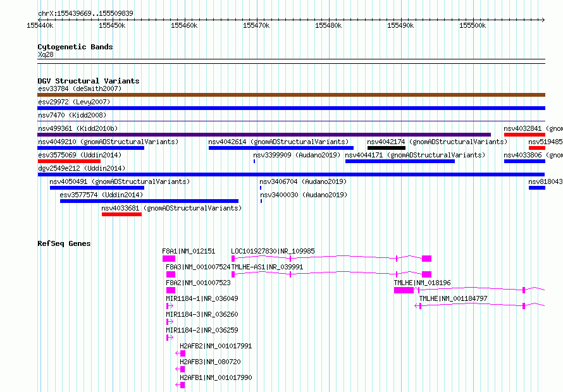Click the nsv3399909 (Audano2019) label

tap(297, 155)
